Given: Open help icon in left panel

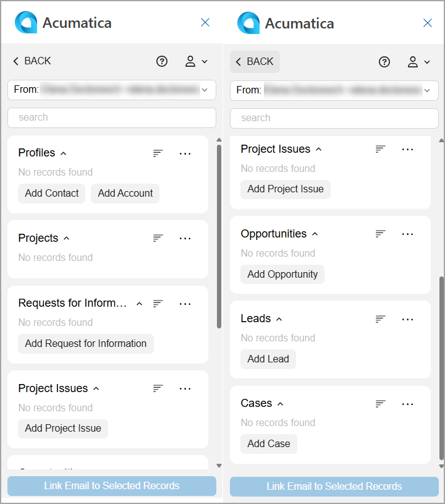Looking at the screenshot, I should click(161, 61).
